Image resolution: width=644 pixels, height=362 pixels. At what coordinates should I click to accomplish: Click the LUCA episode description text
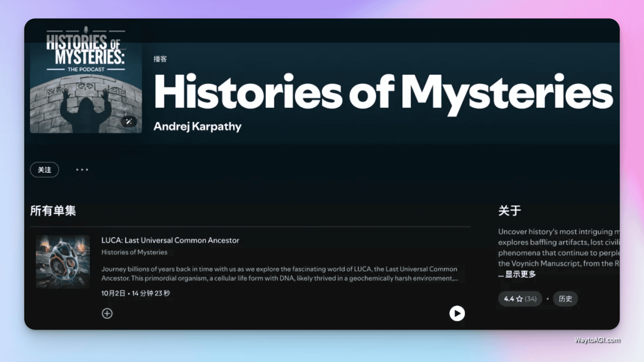tap(280, 274)
